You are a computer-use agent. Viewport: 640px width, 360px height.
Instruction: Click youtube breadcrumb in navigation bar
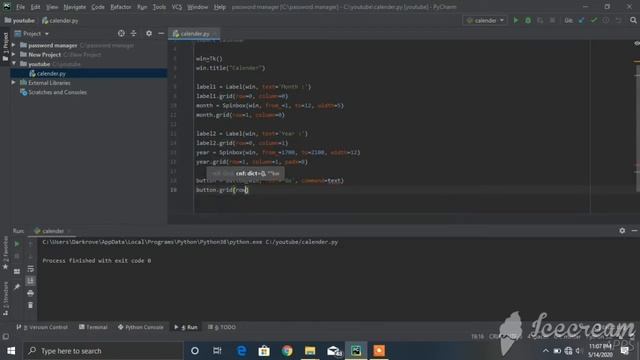coord(20,20)
